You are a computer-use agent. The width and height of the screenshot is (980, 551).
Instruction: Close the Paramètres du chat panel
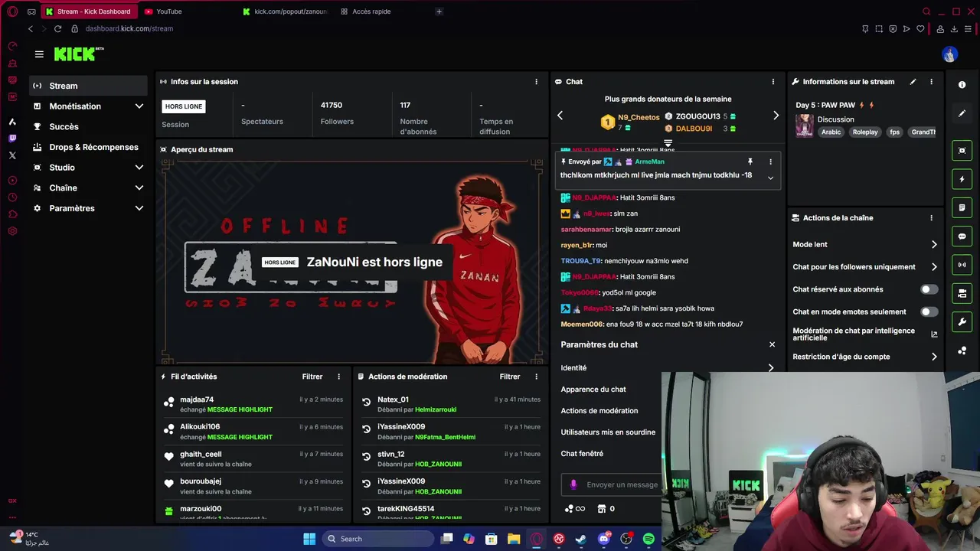[x=772, y=344]
